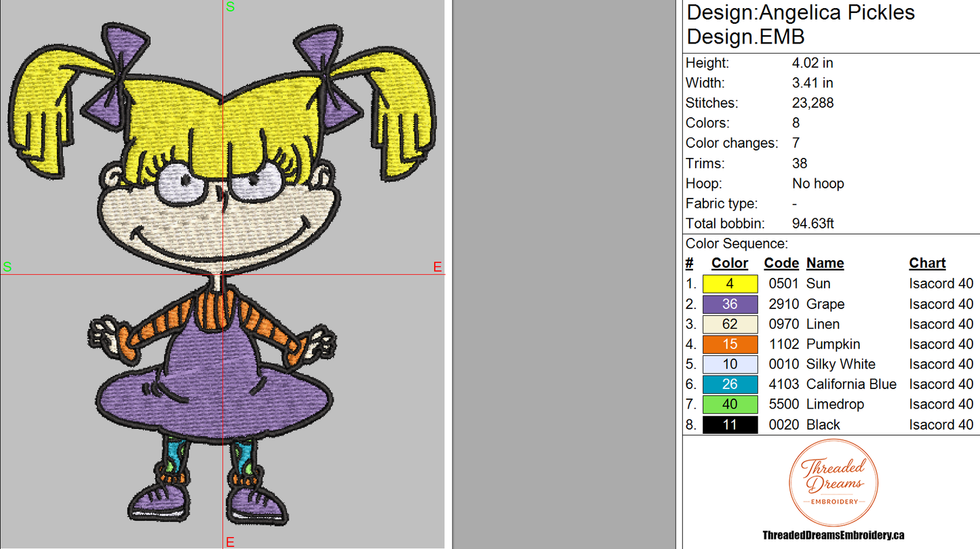This screenshot has height=549, width=980.
Task: Click the Stitches value 23,288
Action: (812, 103)
